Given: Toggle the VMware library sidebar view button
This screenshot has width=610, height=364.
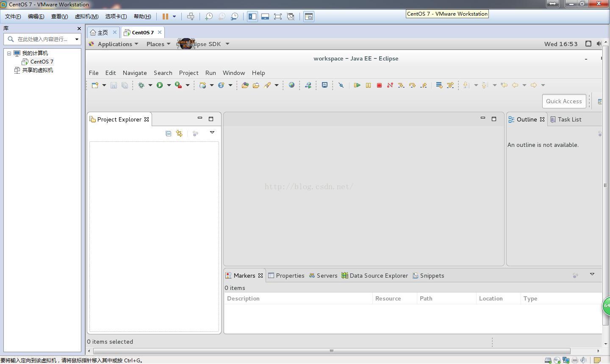Looking at the screenshot, I should [x=252, y=17].
